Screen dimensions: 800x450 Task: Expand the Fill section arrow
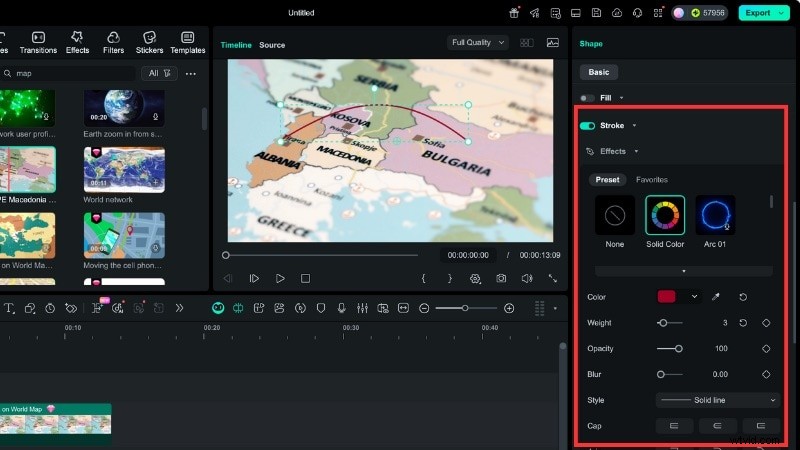click(621, 98)
